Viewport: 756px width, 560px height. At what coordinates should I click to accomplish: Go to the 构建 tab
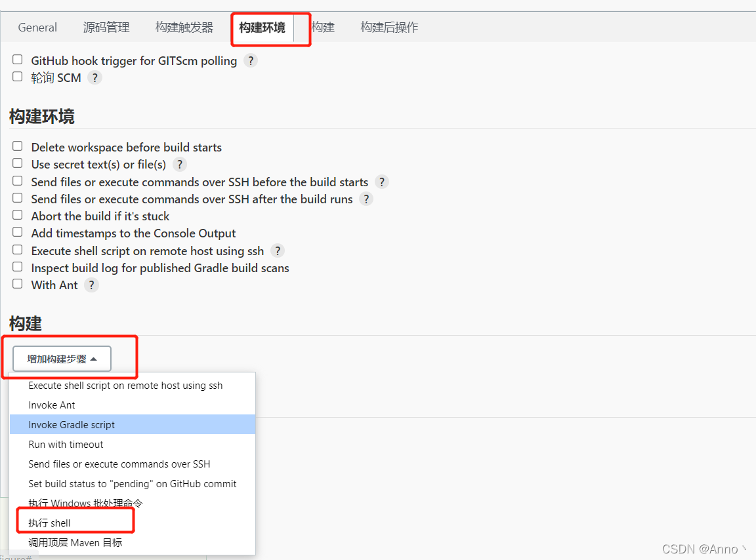tap(323, 28)
